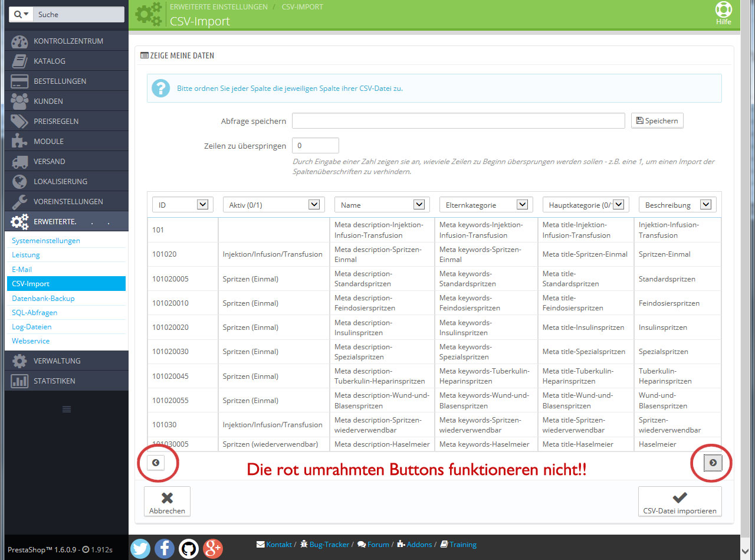This screenshot has width=755, height=560.
Task: Open Kontrollzentrum in the sidebar
Action: pos(67,41)
